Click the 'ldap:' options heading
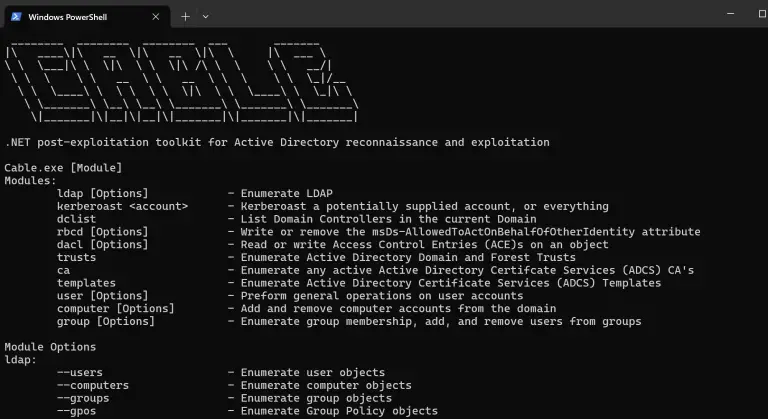 coord(21,360)
